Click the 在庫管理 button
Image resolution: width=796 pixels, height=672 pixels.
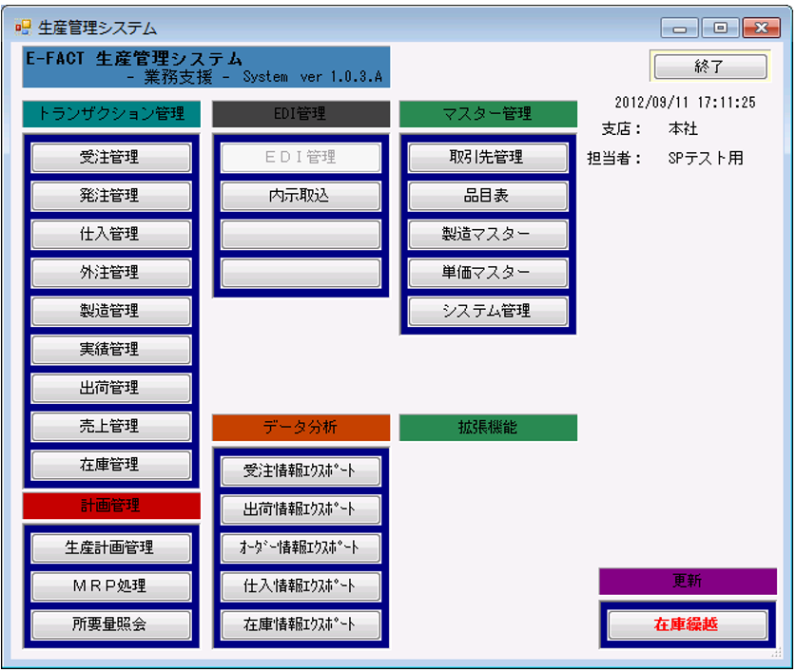110,466
